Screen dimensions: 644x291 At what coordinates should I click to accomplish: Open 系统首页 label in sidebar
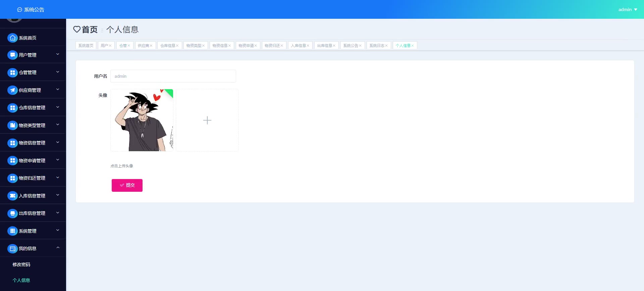[28, 38]
